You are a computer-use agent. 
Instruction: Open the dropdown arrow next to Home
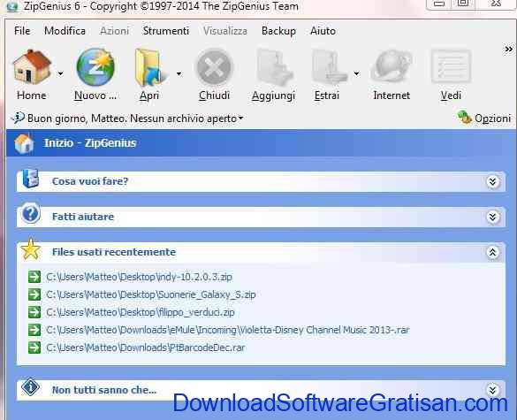pyautogui.click(x=60, y=73)
